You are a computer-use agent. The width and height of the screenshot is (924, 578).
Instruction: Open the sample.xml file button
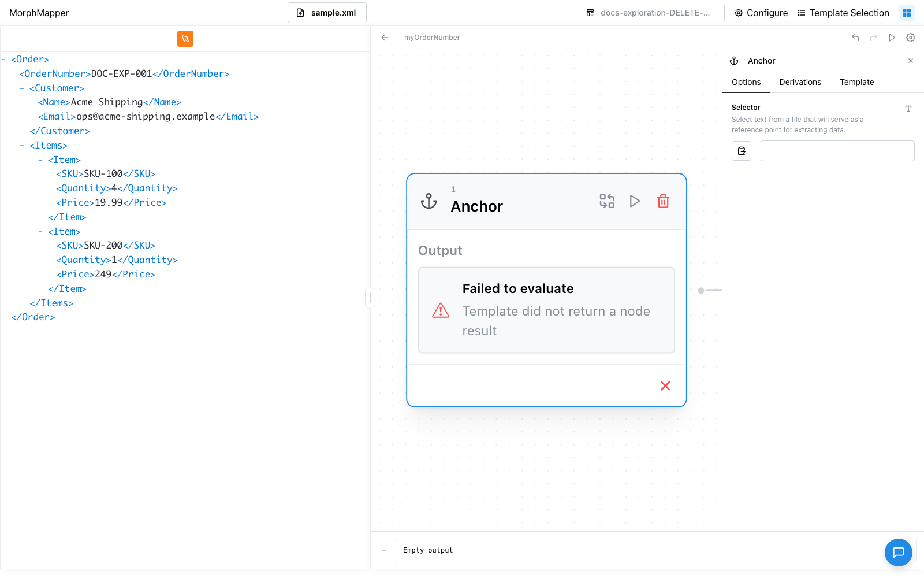[327, 13]
